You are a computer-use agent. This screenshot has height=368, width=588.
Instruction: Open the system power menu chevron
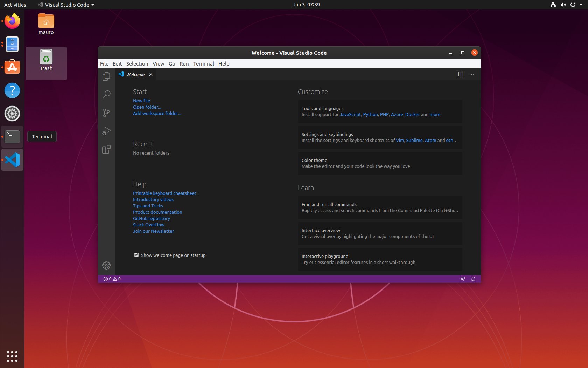point(581,5)
